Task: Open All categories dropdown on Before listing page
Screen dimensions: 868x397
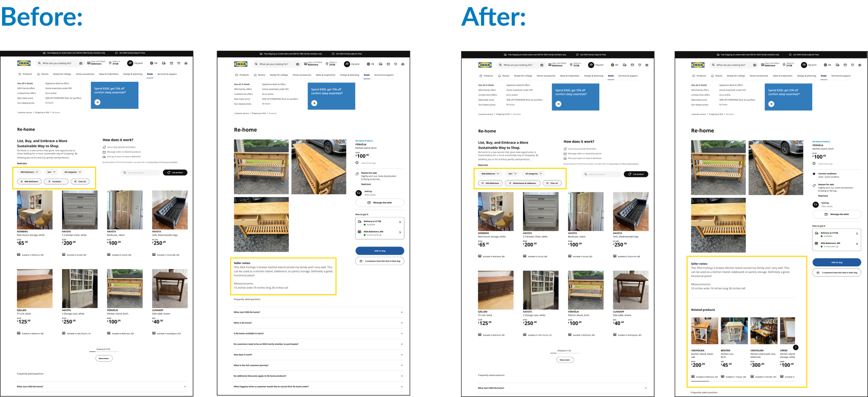Action: [x=73, y=172]
